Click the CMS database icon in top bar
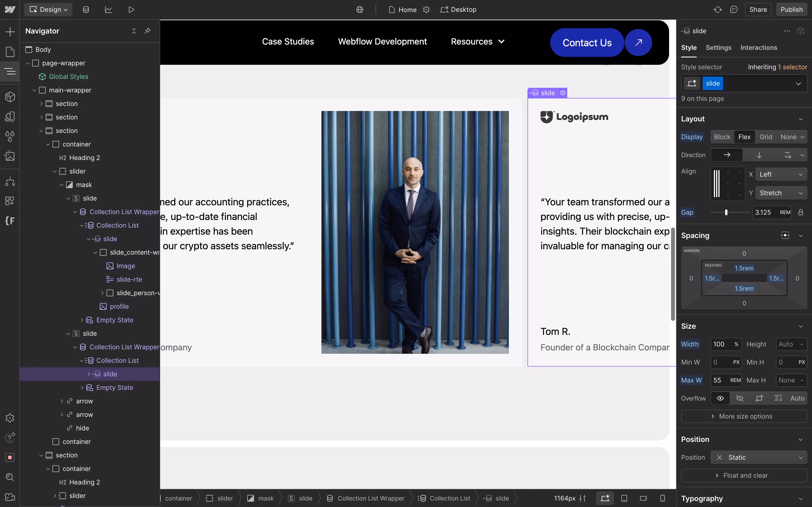Image resolution: width=812 pixels, height=507 pixels. tap(86, 10)
